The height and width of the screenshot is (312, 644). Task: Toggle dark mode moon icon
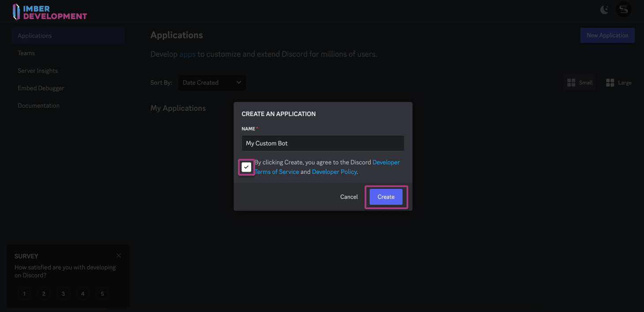tap(604, 10)
